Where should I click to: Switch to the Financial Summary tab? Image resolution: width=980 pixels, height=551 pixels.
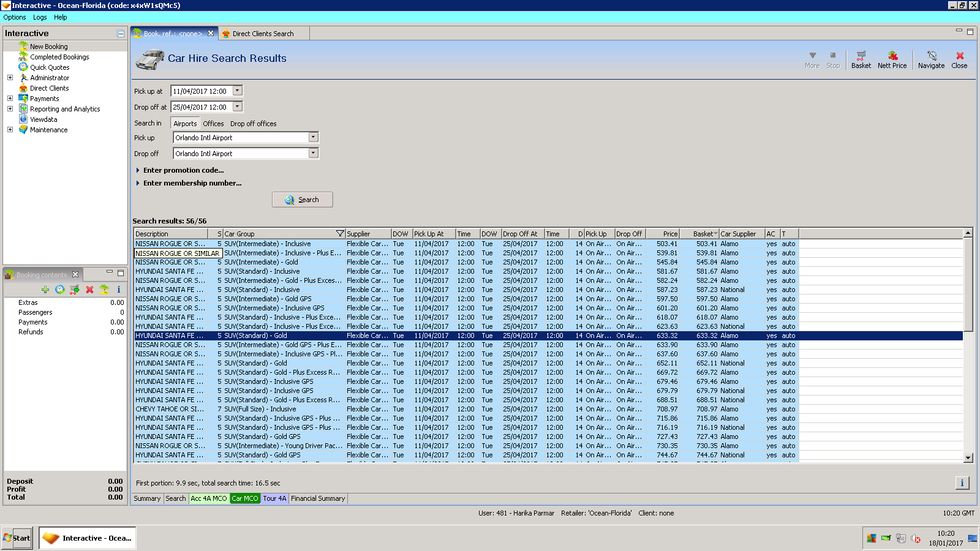point(317,498)
